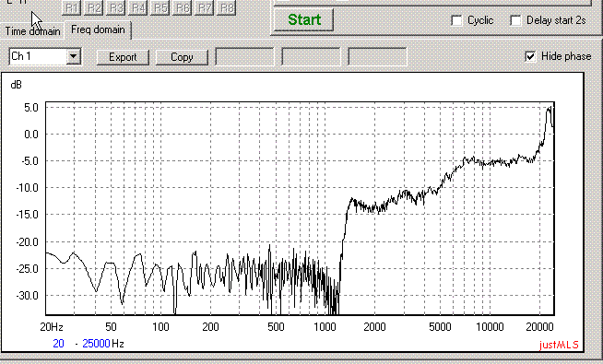Toggle the Delay start 2s checkbox

(515, 20)
